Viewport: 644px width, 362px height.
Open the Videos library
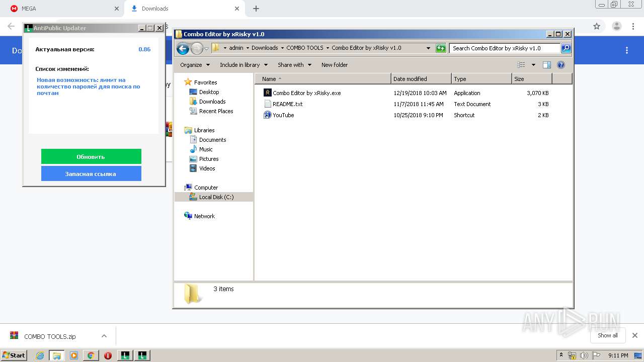click(x=202, y=168)
